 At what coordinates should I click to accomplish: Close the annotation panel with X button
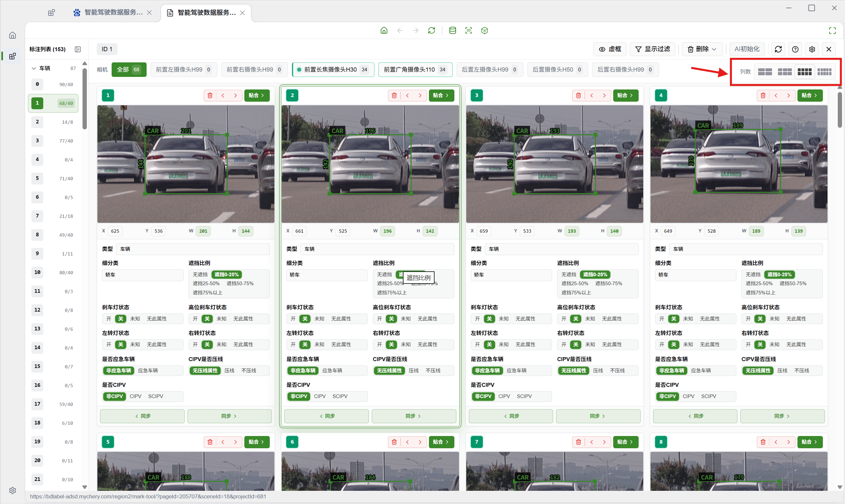[x=829, y=49]
